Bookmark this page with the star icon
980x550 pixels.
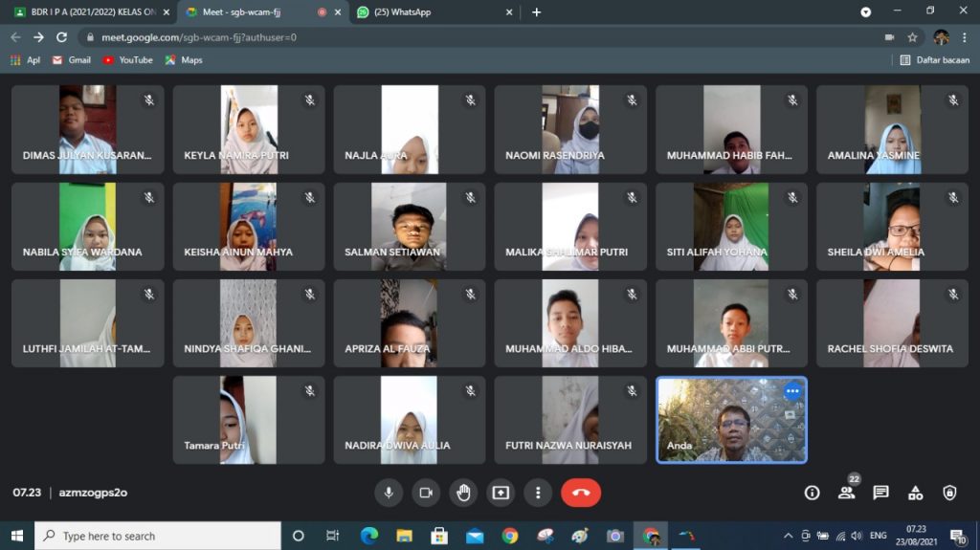click(913, 37)
